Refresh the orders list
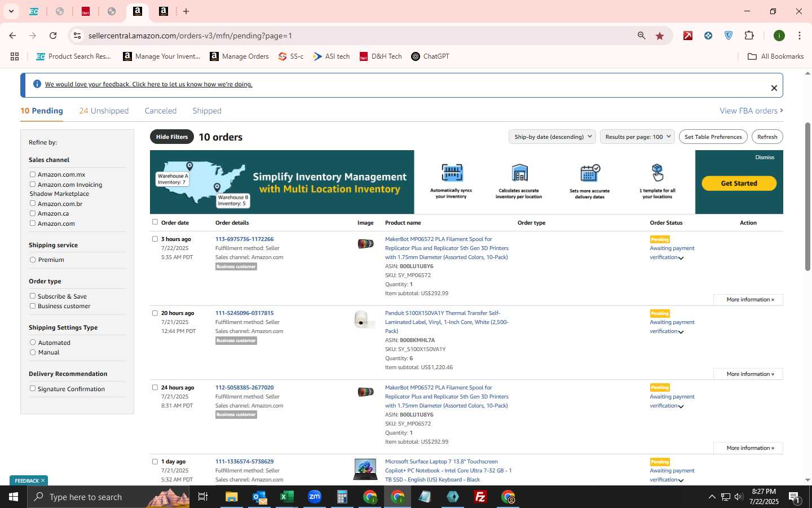Viewport: 812px width, 508px height. 767,137
